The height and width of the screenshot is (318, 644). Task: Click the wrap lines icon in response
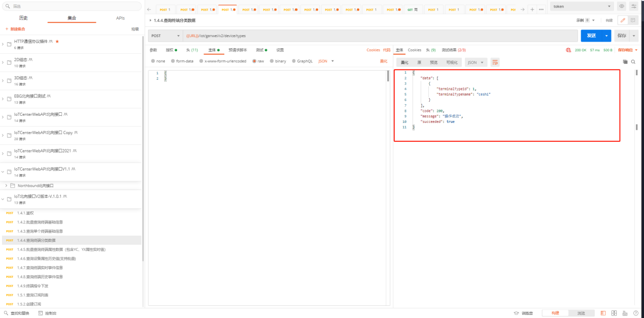pos(495,62)
